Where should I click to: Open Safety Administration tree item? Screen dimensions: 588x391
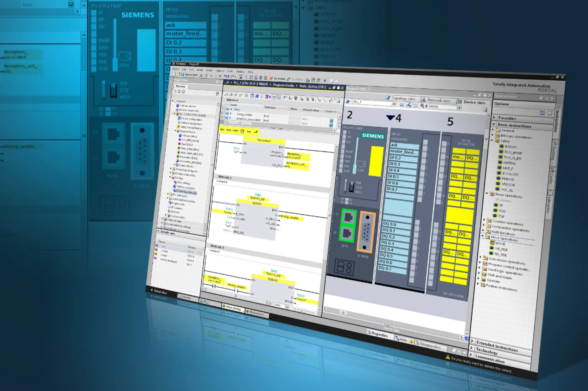189,127
